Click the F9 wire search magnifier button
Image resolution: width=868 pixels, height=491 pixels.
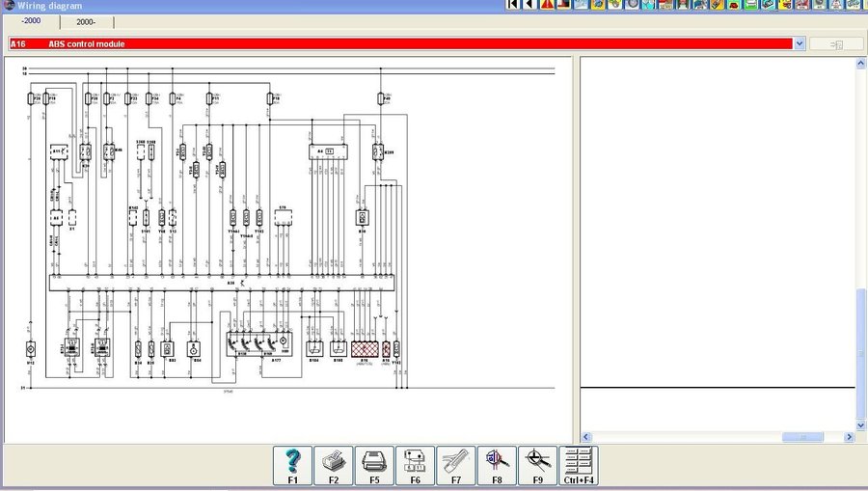point(537,464)
